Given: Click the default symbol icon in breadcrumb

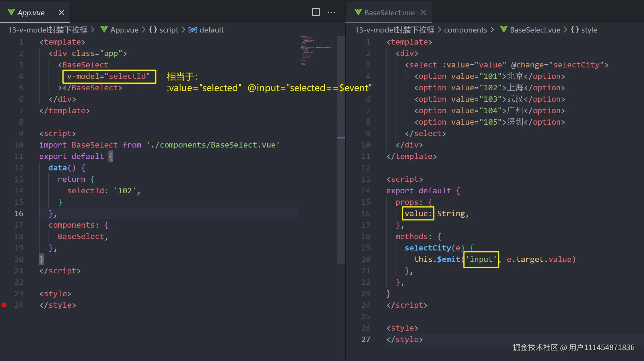Looking at the screenshot, I should [193, 30].
